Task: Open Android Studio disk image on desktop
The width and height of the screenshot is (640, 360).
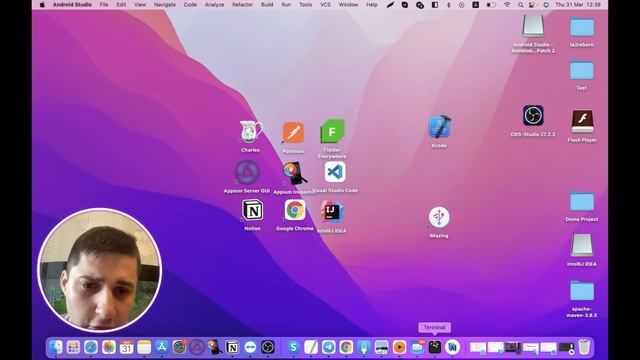Action: pos(533,26)
